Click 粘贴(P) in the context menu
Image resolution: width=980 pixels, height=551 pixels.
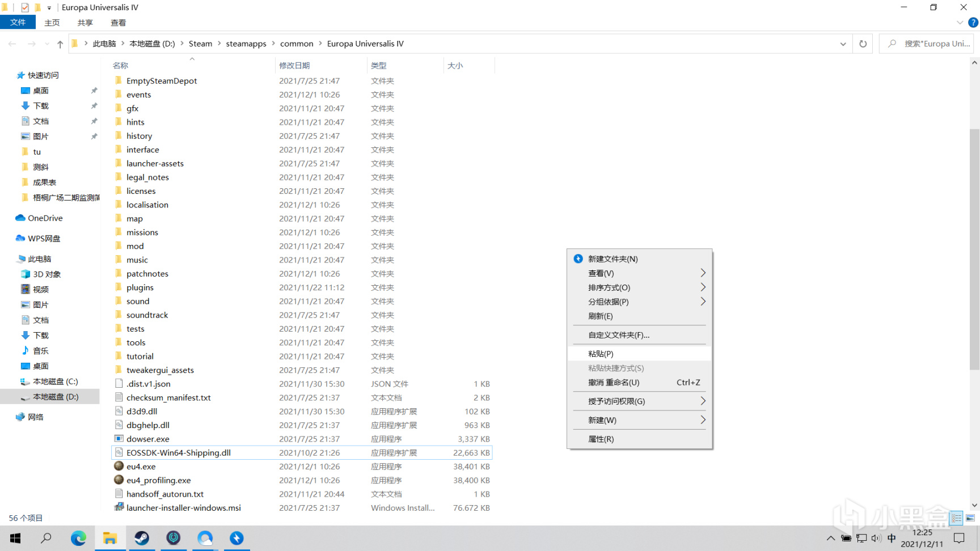click(x=640, y=354)
